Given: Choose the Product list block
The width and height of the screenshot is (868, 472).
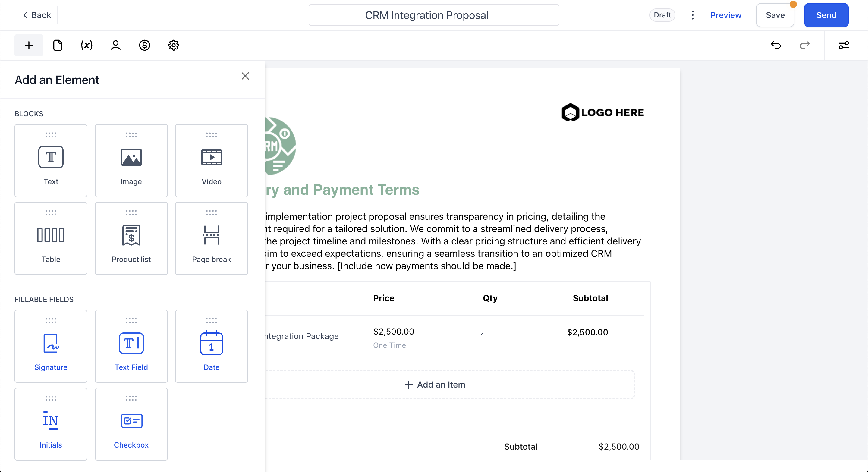Looking at the screenshot, I should coord(131,238).
